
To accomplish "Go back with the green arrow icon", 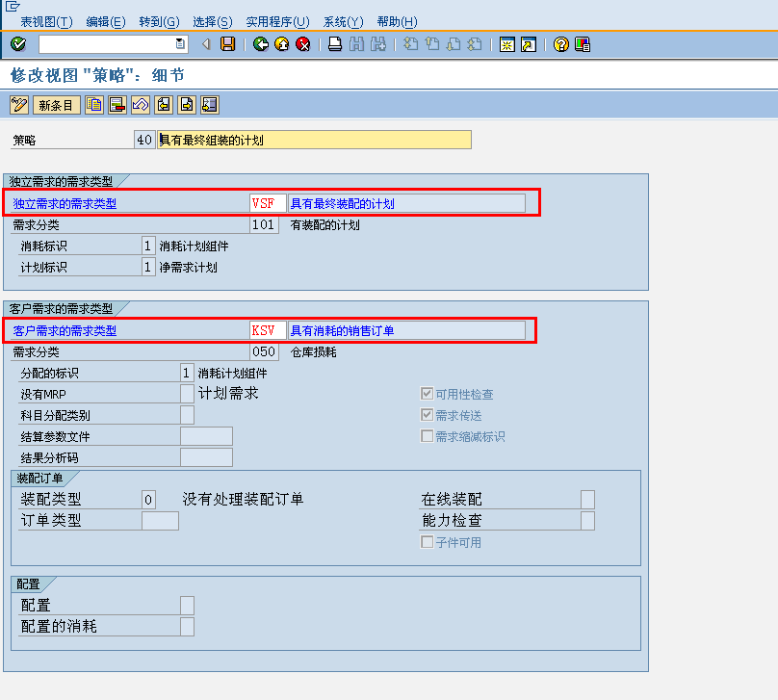I will pyautogui.click(x=261, y=44).
